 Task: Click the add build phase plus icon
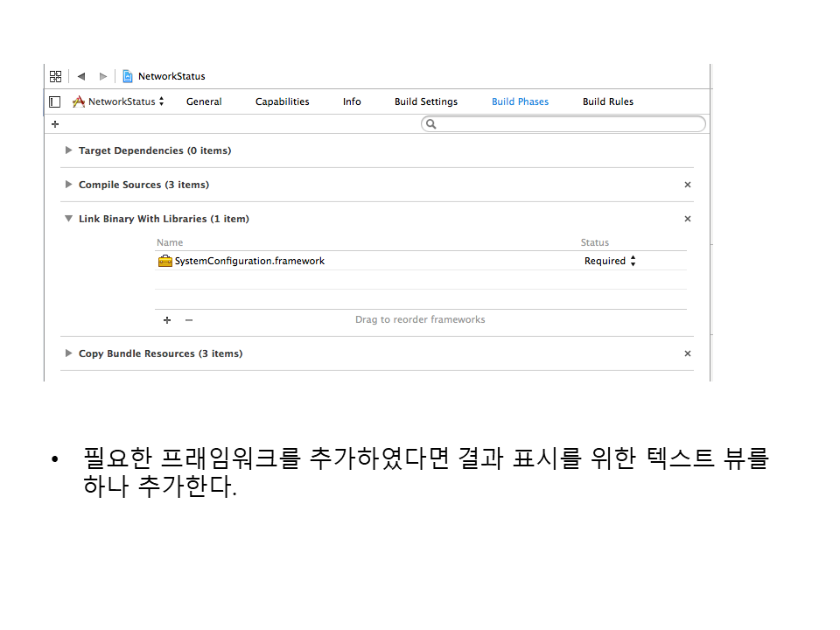click(x=55, y=124)
